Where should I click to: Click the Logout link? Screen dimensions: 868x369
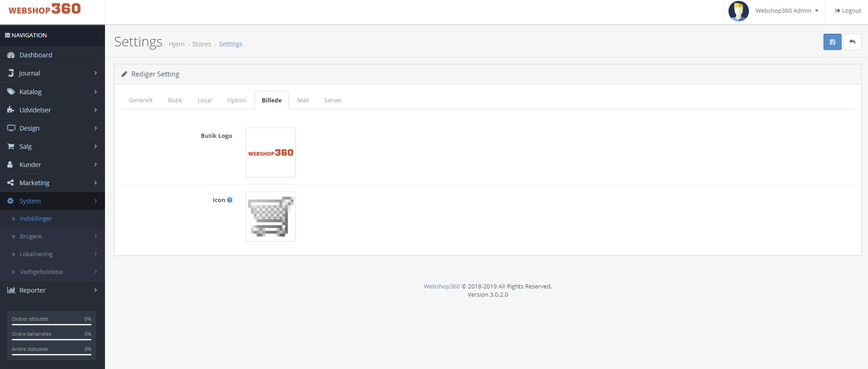848,11
